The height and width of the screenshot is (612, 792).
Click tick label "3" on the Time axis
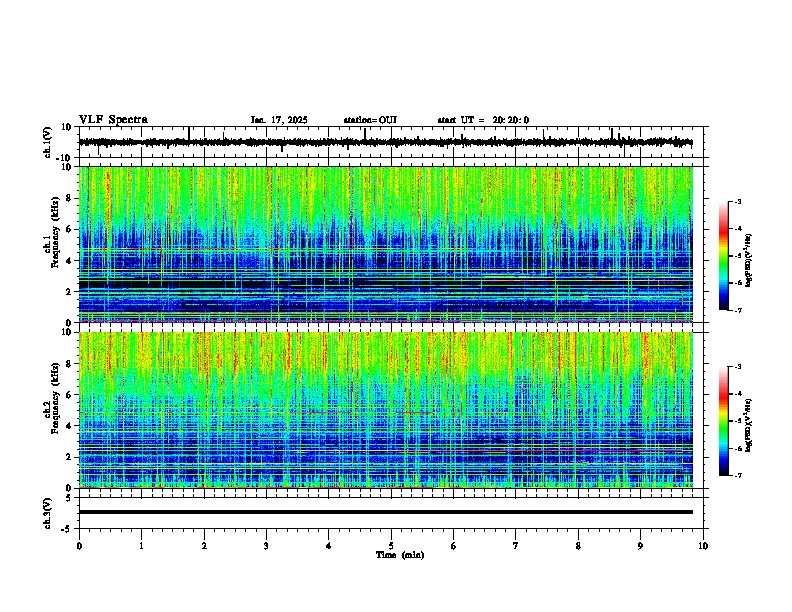(x=266, y=546)
